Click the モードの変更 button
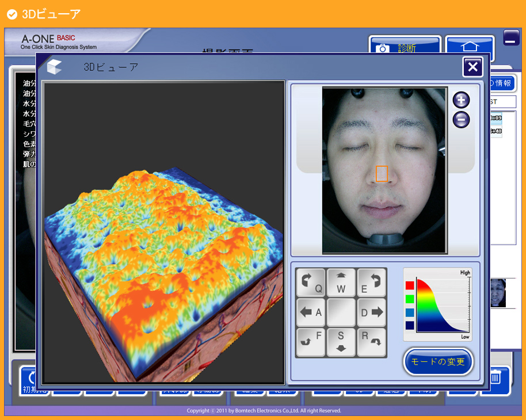Image resolution: width=526 pixels, height=420 pixels. point(438,362)
